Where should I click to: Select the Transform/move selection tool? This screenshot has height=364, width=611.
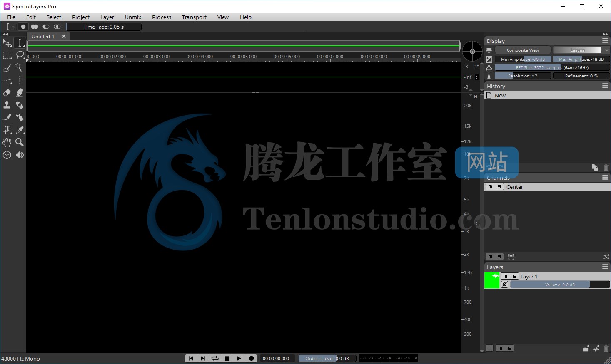(7, 43)
